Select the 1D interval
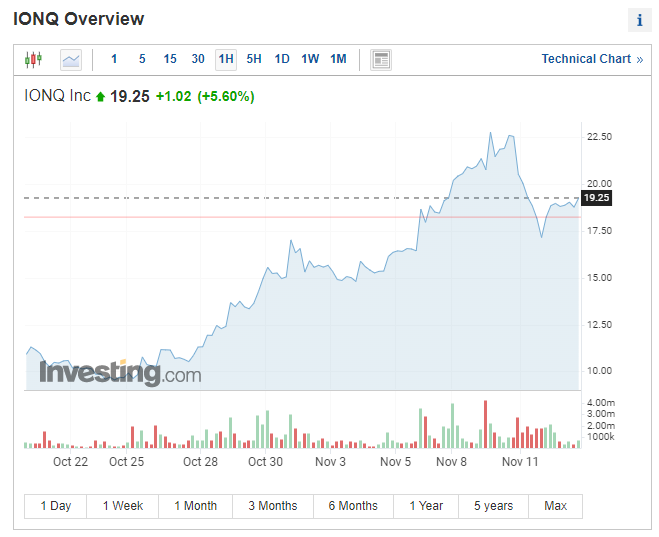 point(282,59)
